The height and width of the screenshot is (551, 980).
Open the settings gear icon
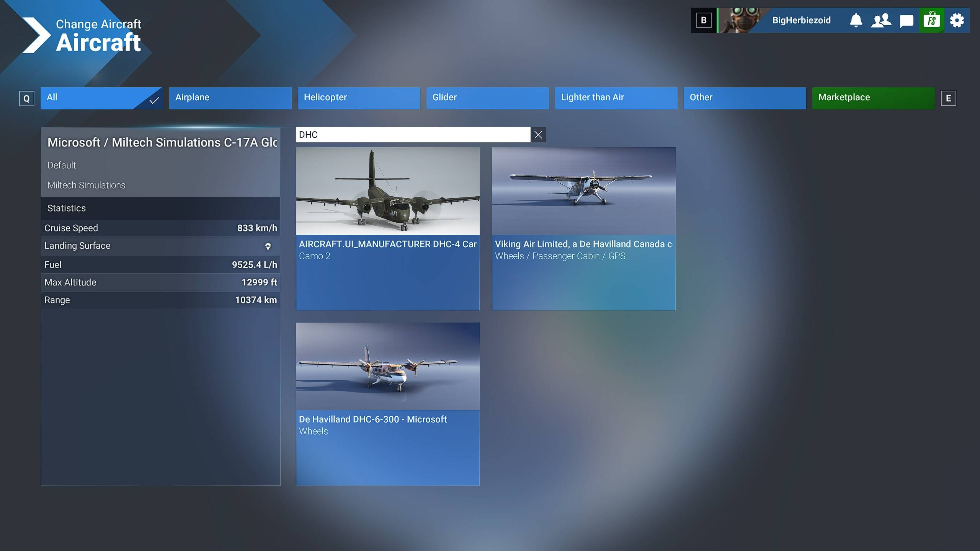pos(957,20)
